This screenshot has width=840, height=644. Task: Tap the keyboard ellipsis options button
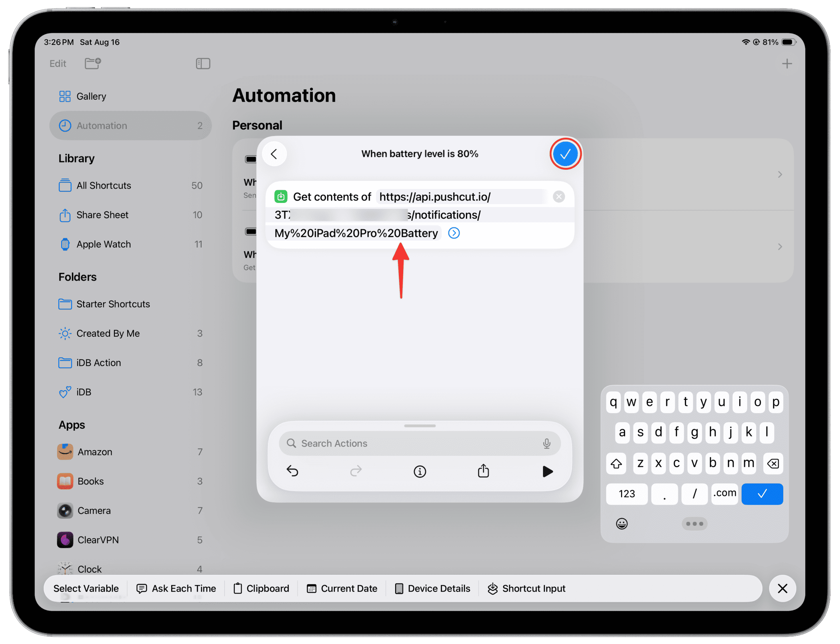pos(694,524)
